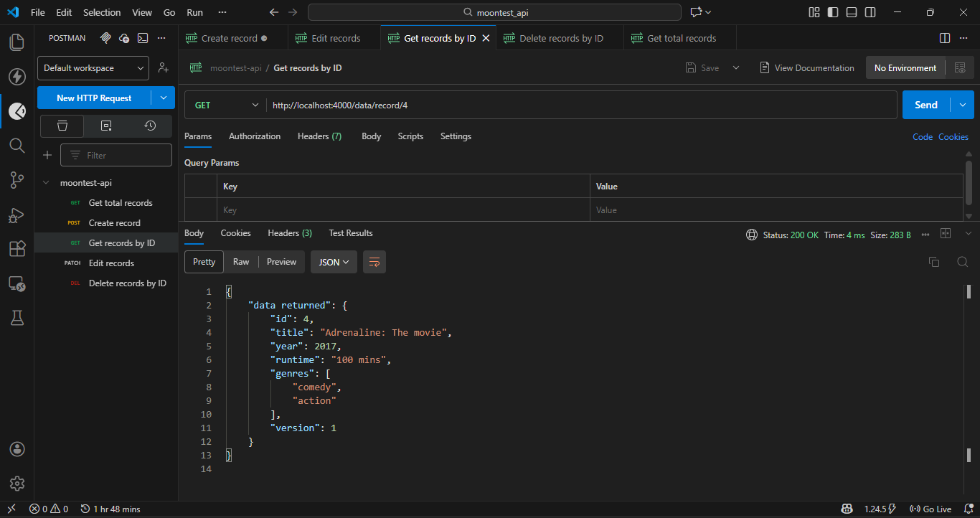Open the JSON format dropdown
This screenshot has width=980, height=518.
(x=334, y=262)
